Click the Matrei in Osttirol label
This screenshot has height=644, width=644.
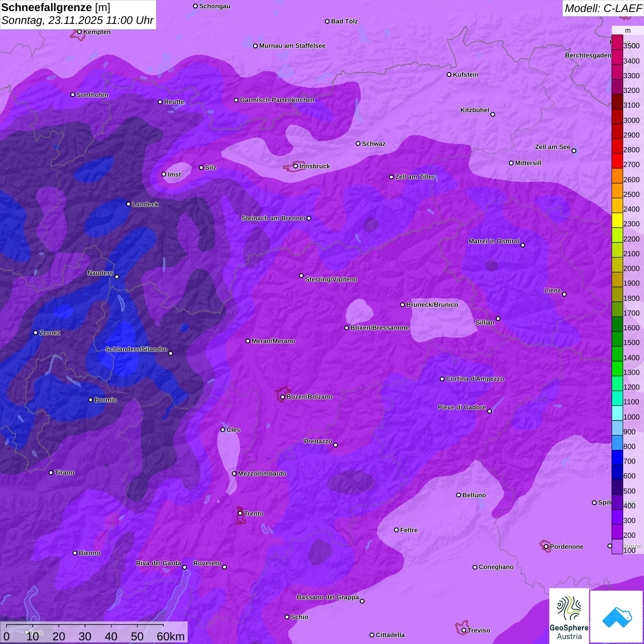click(x=494, y=241)
